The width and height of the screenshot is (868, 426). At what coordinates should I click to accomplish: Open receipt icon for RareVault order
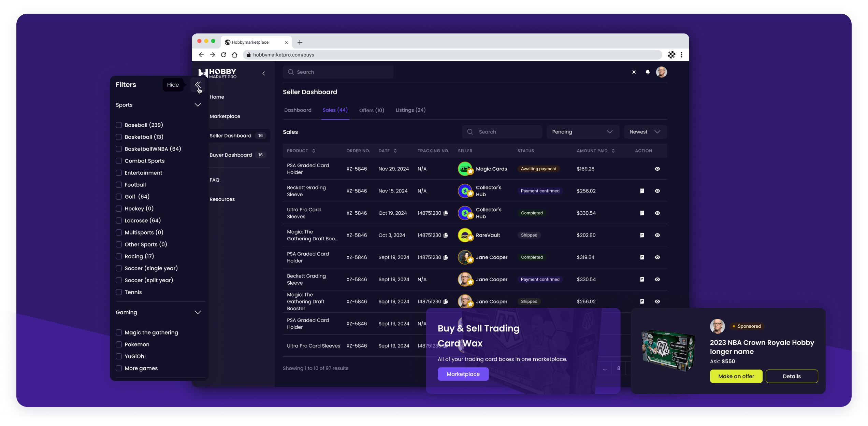click(642, 235)
